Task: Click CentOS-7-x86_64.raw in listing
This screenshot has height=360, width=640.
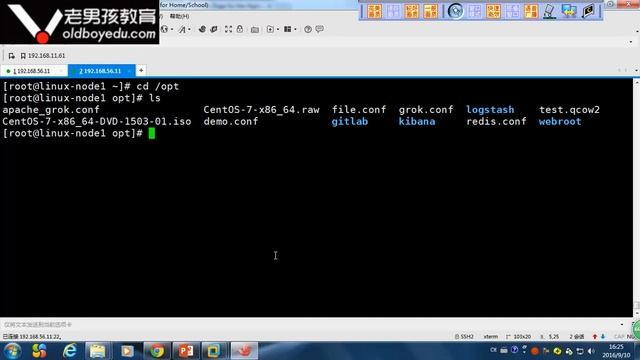Action: (261, 110)
